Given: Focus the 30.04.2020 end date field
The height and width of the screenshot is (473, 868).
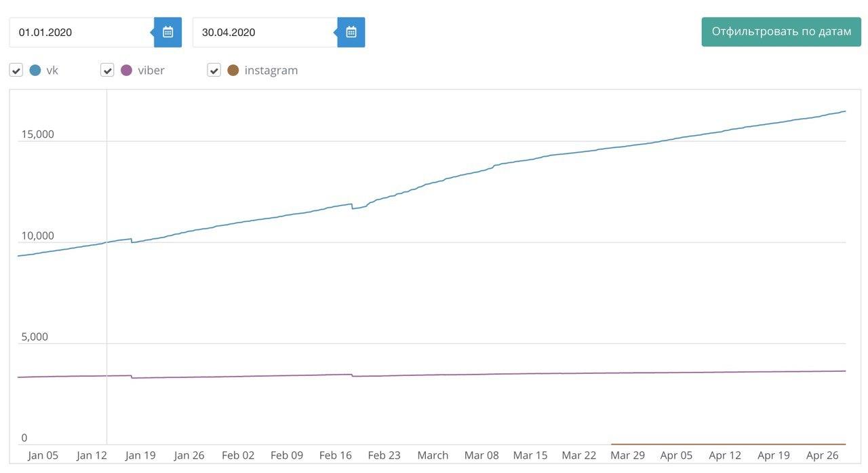Looking at the screenshot, I should click(263, 32).
